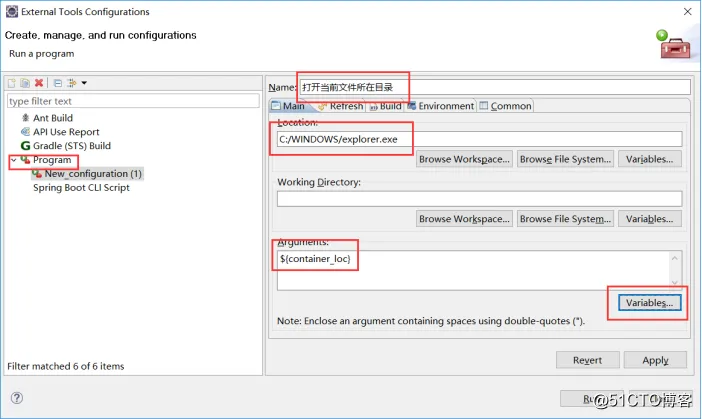Click the Run button
Viewport: 702px width, 419px height.
click(x=591, y=399)
